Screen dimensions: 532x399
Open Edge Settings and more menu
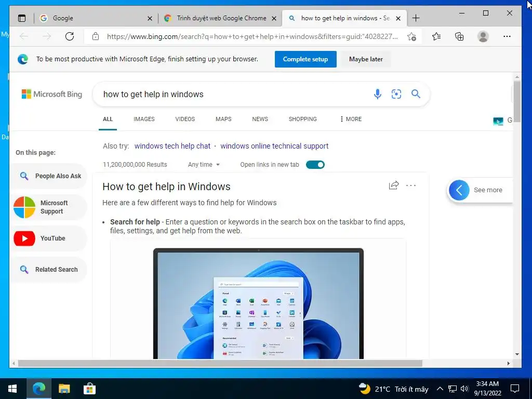(507, 36)
